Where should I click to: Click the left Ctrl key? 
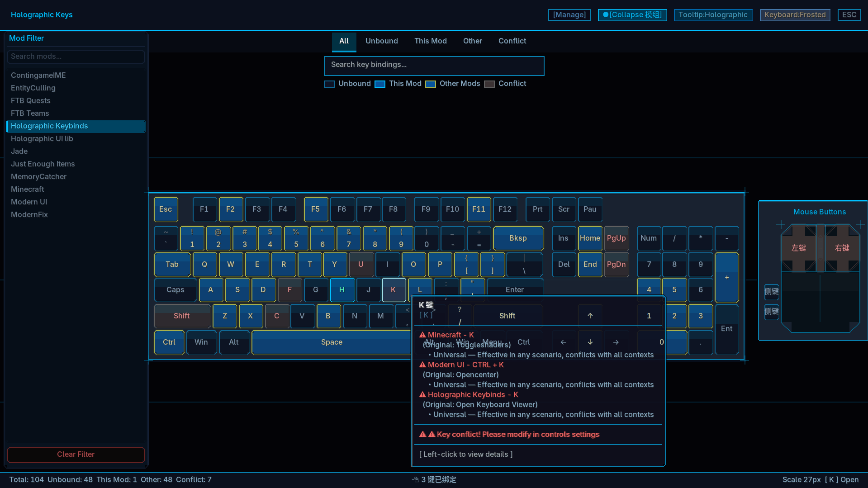point(169,342)
